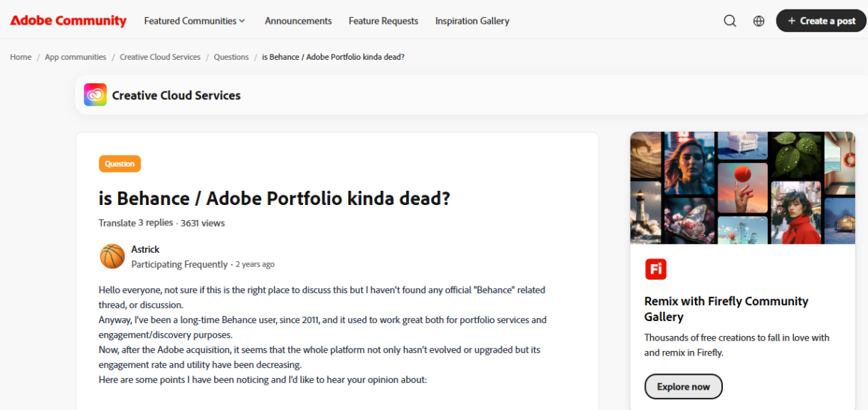Click the 'Participating Frequently' rank label
This screenshot has width=868, height=410.
180,264
